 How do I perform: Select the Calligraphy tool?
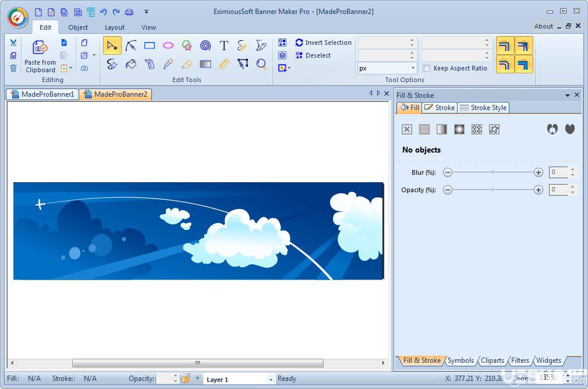click(x=112, y=64)
